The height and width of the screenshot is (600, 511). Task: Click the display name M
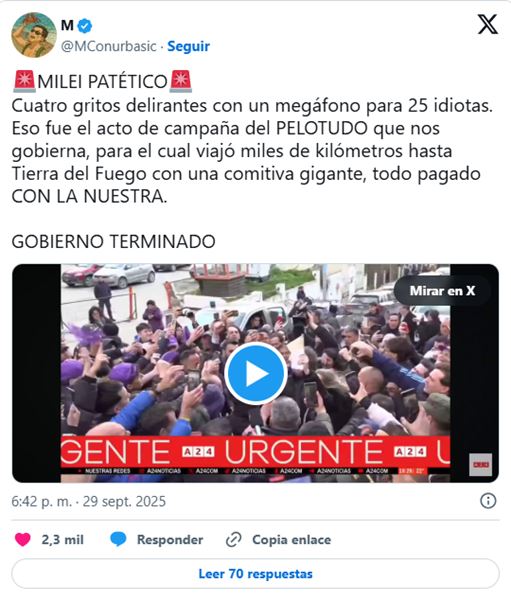(x=67, y=26)
